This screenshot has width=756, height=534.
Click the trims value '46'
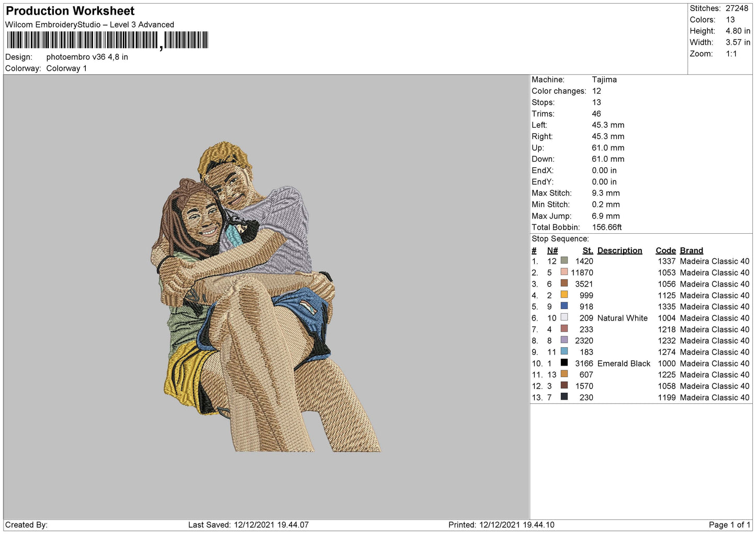pyautogui.click(x=596, y=113)
